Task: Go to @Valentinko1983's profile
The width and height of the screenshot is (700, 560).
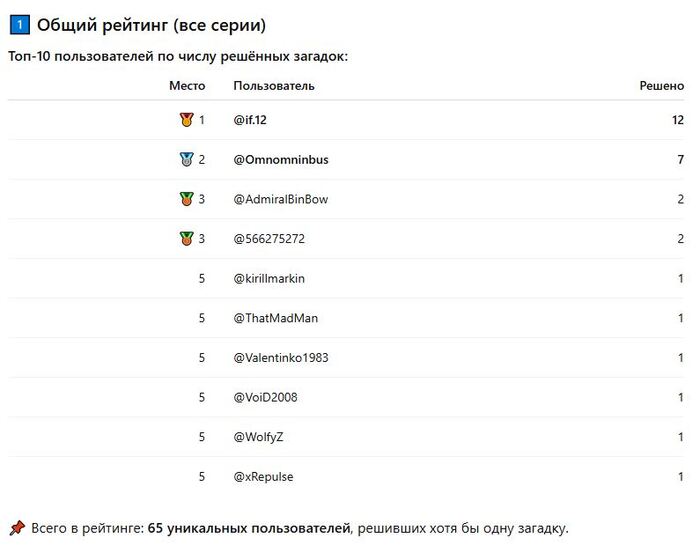Action: [281, 357]
